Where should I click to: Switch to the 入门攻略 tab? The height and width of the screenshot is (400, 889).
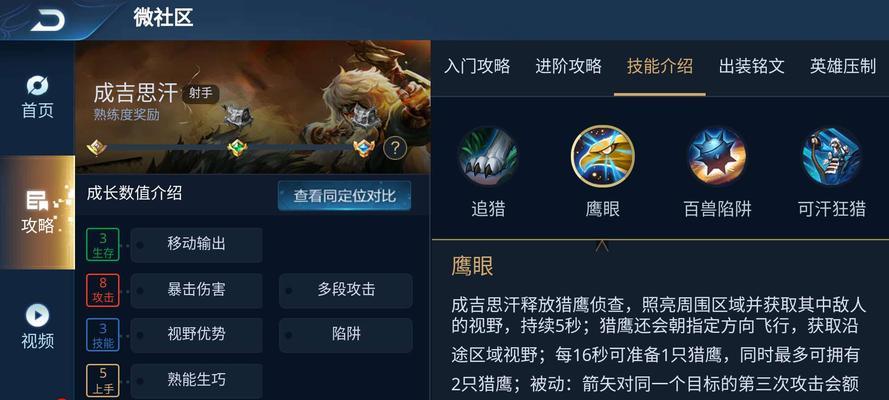(477, 66)
